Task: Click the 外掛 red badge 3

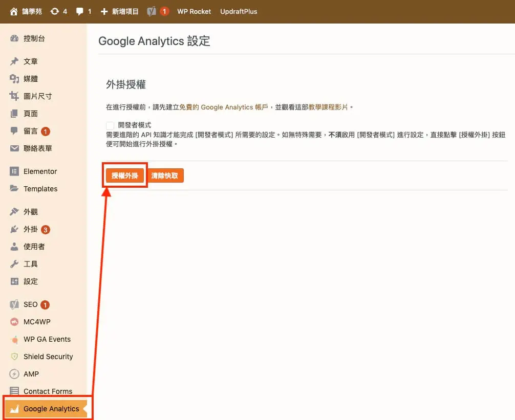Action: (46, 229)
